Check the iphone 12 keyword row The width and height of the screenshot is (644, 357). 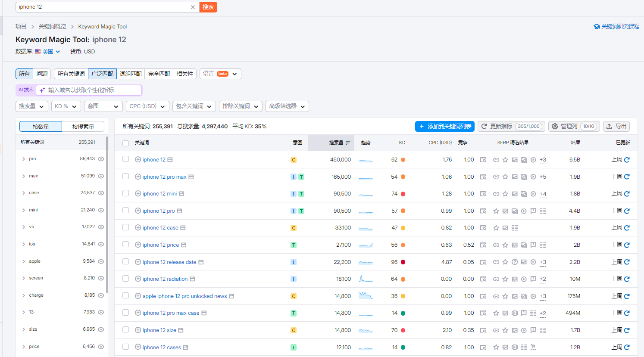(125, 159)
